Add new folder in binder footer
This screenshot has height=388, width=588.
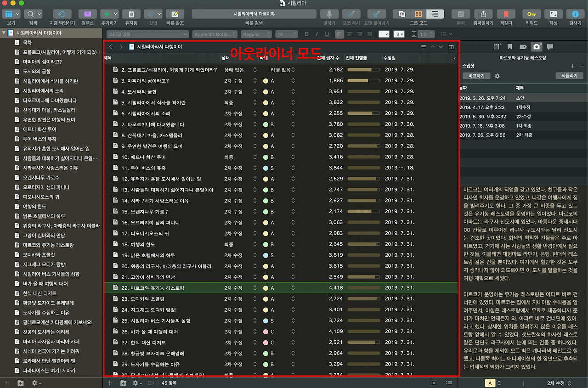point(21,383)
